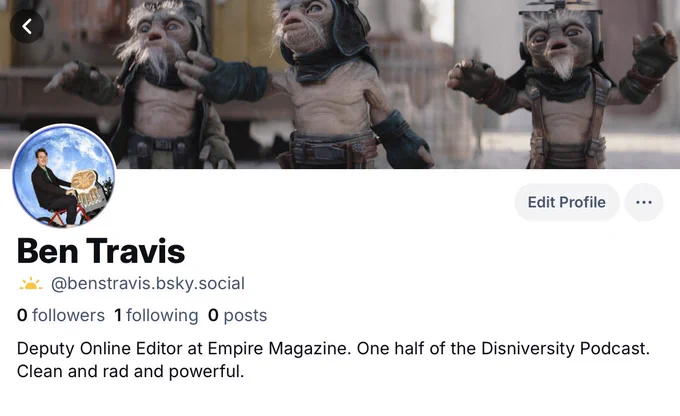Click the Edit Profile button

[x=566, y=202]
